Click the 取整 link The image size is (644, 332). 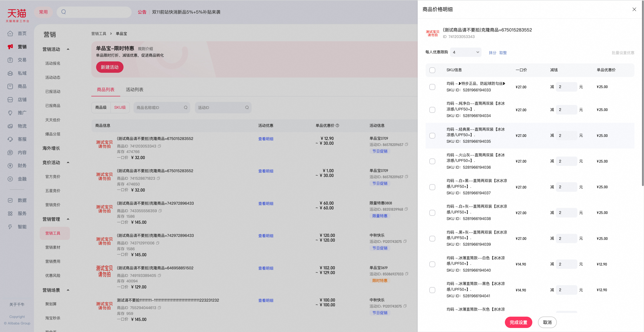coord(503,53)
